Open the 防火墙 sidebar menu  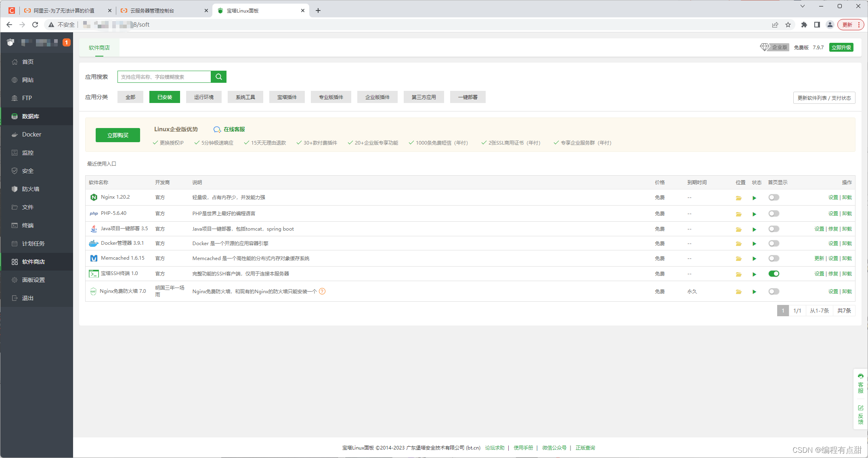pos(37,189)
